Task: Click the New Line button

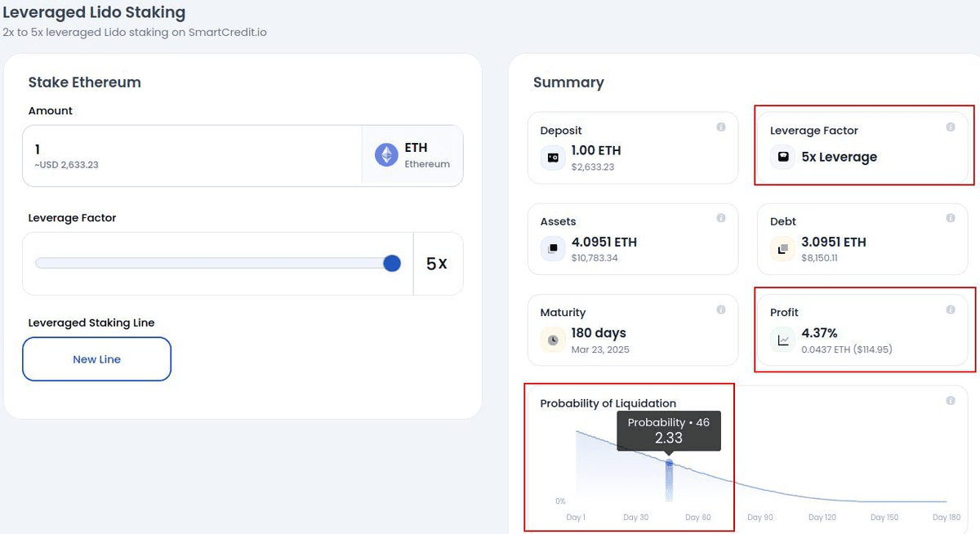Action: click(x=96, y=358)
